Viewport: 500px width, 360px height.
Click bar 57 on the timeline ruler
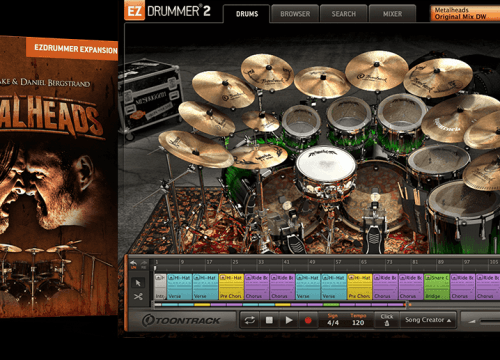coord(338,262)
